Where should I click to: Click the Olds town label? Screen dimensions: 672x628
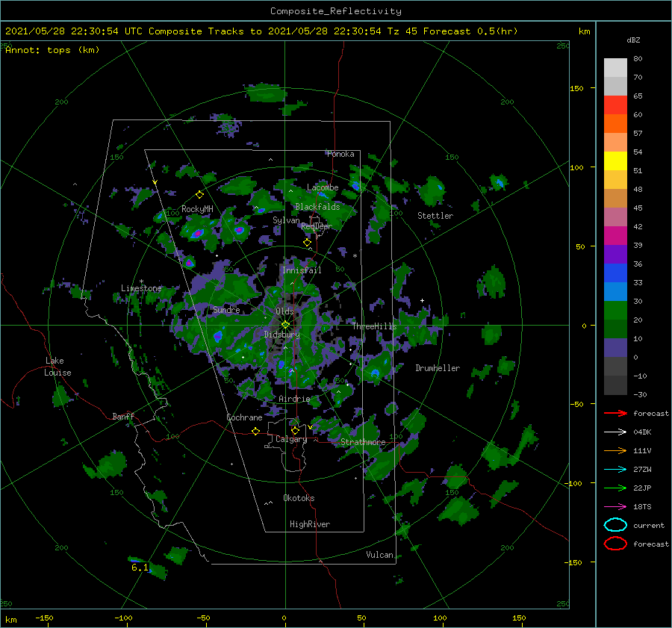284,311
